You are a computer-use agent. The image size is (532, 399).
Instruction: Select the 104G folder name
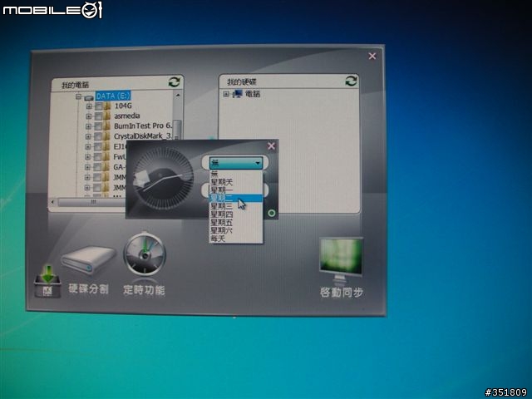(123, 106)
